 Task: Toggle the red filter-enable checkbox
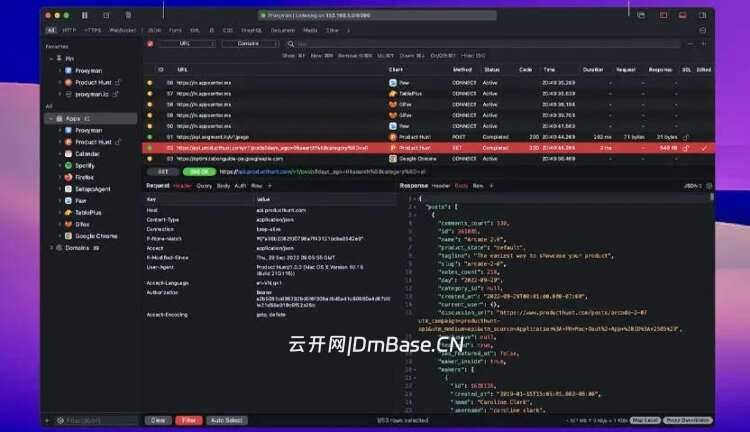[150, 44]
